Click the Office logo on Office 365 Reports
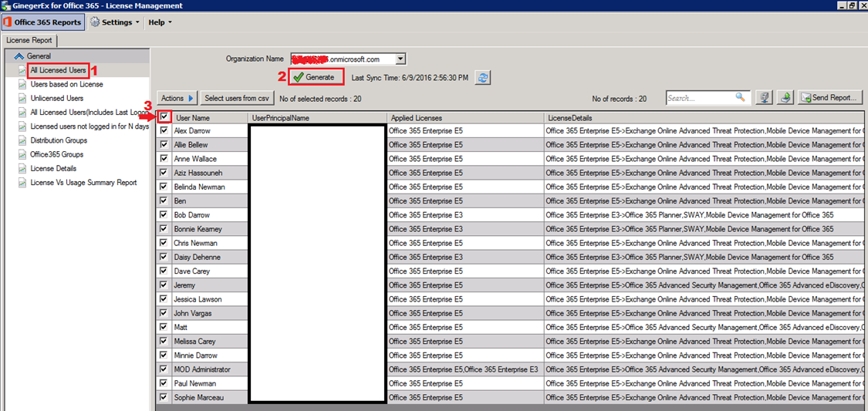This screenshot has width=868, height=411. tap(8, 22)
